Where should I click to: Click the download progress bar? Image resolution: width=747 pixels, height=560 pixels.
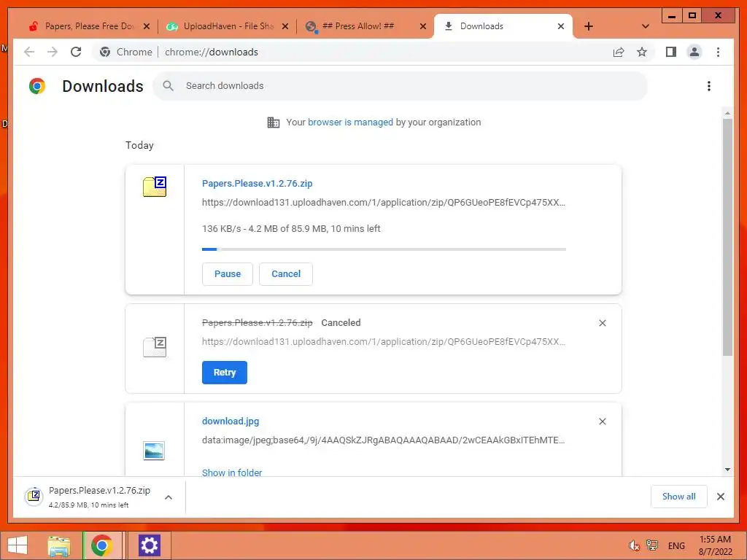coord(384,249)
